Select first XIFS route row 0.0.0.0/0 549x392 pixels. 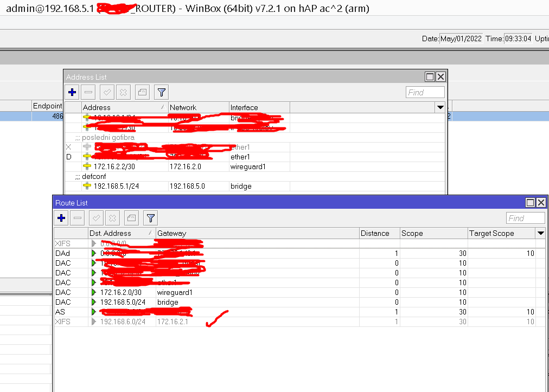[299, 243]
